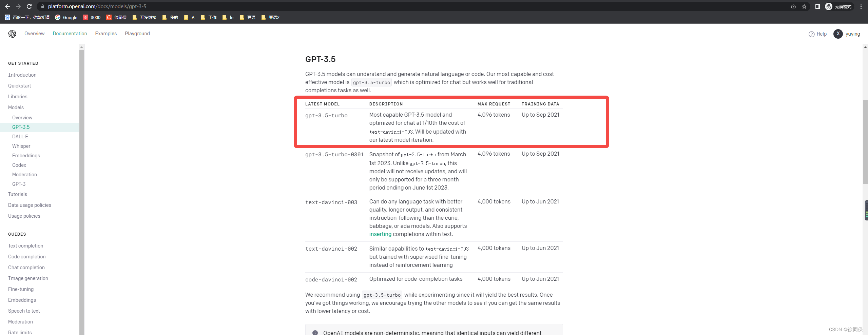
Task: Switch to the Playground tab
Action: [x=137, y=34]
